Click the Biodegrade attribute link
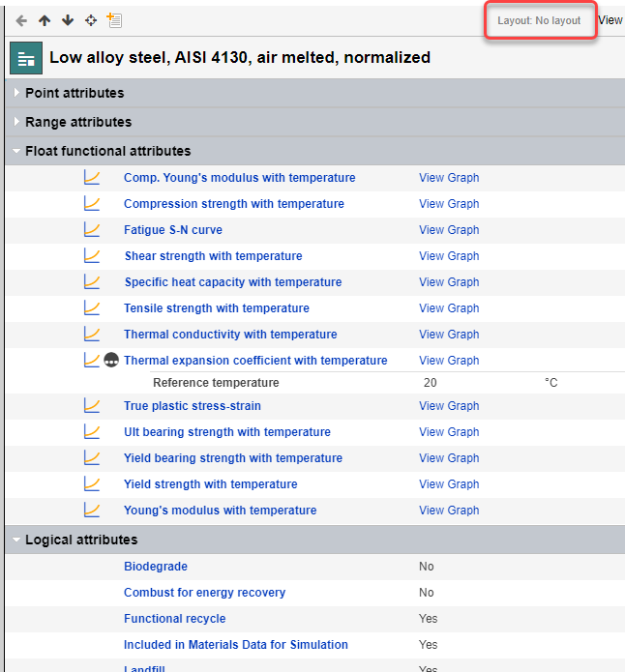Screen dimensions: 625x672 pos(156,567)
